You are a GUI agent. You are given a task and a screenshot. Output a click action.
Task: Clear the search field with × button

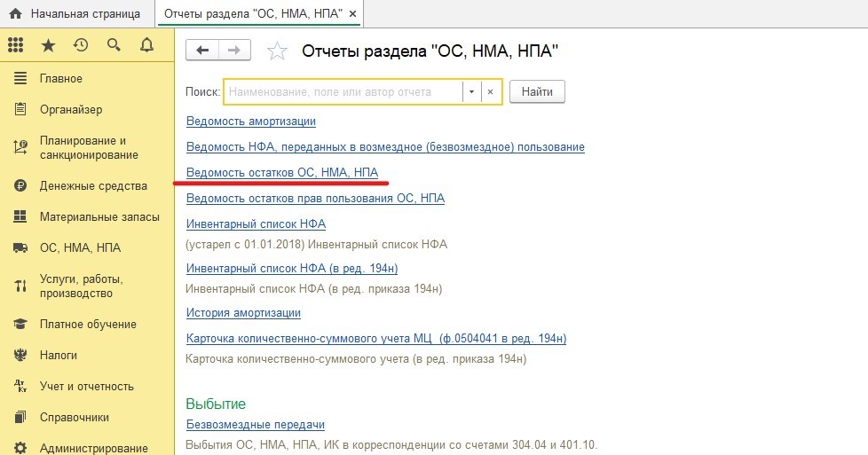(491, 91)
